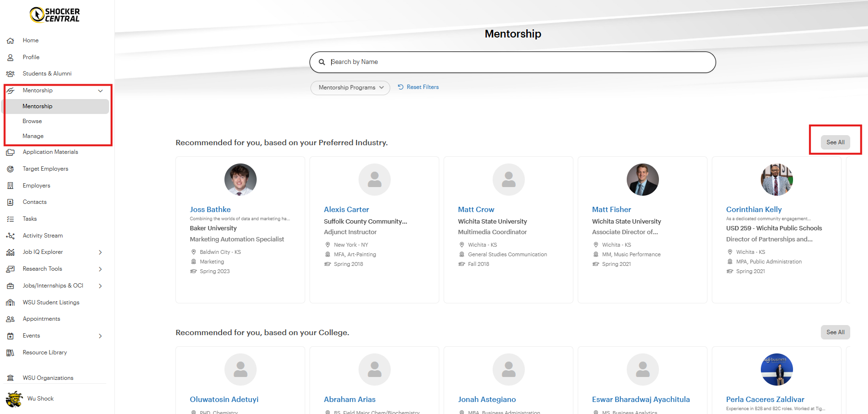Click the Employers building icon
868x414 pixels.
(x=10, y=186)
